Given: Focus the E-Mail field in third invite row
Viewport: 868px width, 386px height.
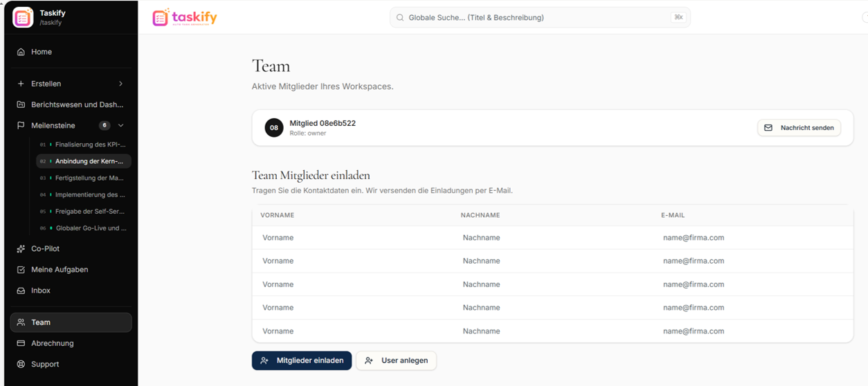Looking at the screenshot, I should tap(753, 285).
